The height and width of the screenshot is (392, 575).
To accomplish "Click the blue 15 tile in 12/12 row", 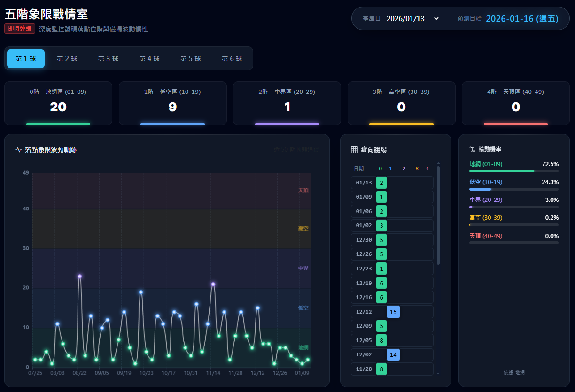I will pos(393,312).
